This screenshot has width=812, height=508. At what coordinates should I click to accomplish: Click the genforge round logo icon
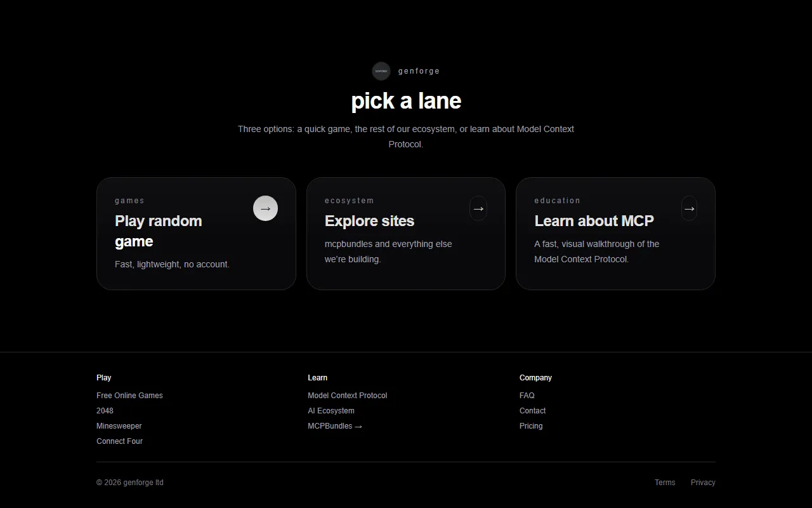[x=381, y=71]
